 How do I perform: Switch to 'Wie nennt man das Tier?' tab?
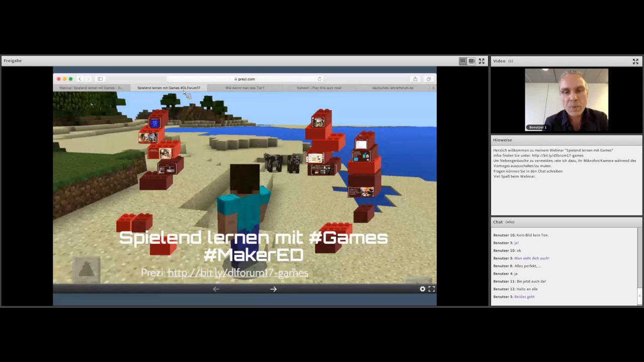click(245, 88)
